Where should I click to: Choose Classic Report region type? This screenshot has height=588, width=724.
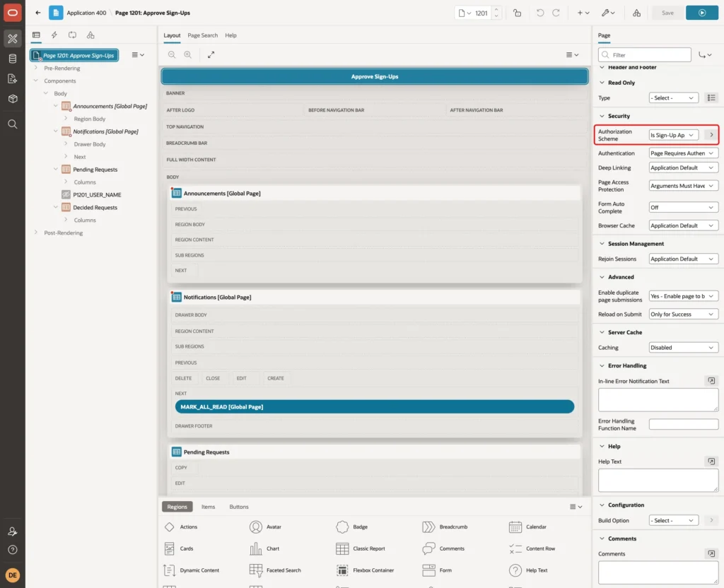361,548
